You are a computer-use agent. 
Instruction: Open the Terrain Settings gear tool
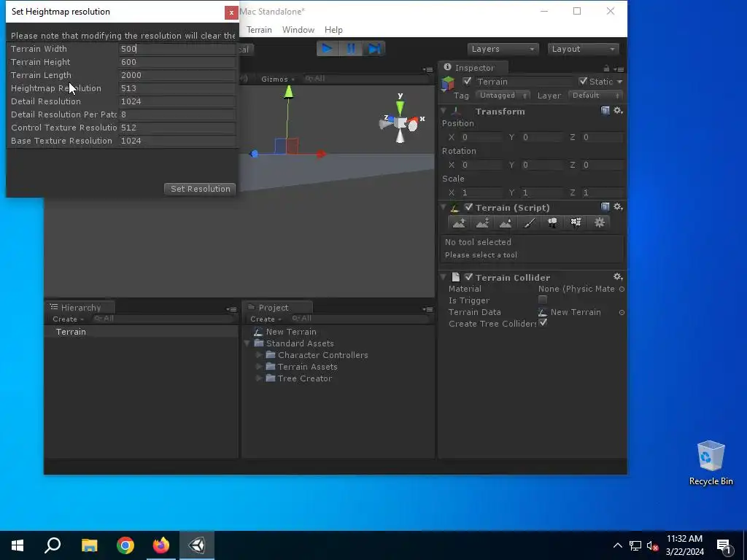(600, 223)
